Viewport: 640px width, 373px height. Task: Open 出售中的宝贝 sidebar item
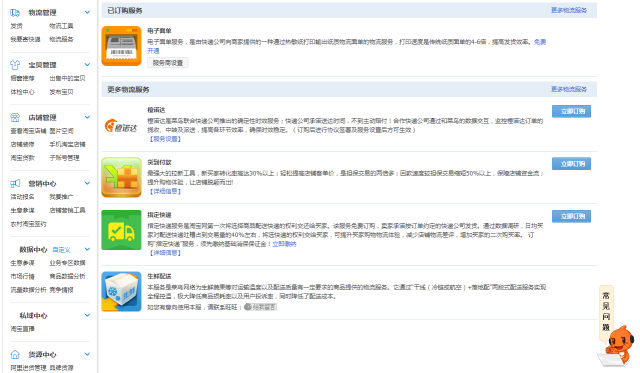point(67,78)
